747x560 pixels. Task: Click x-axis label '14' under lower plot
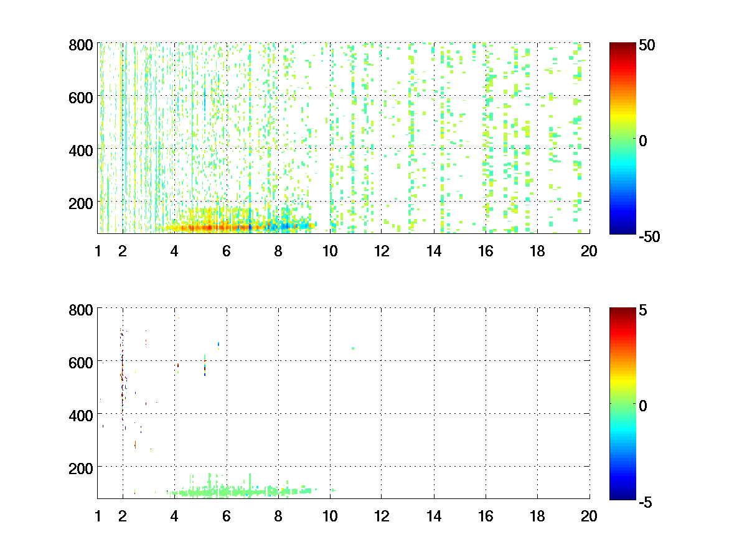pyautogui.click(x=434, y=516)
